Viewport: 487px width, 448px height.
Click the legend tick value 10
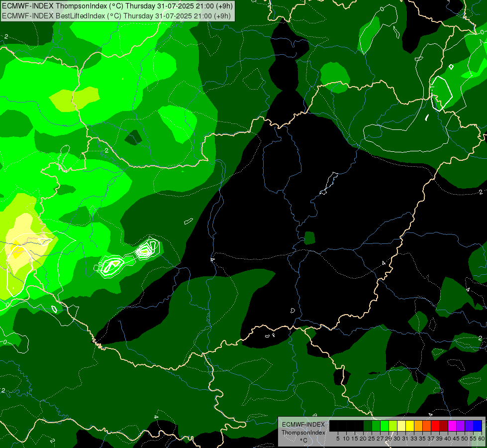tap(346, 439)
